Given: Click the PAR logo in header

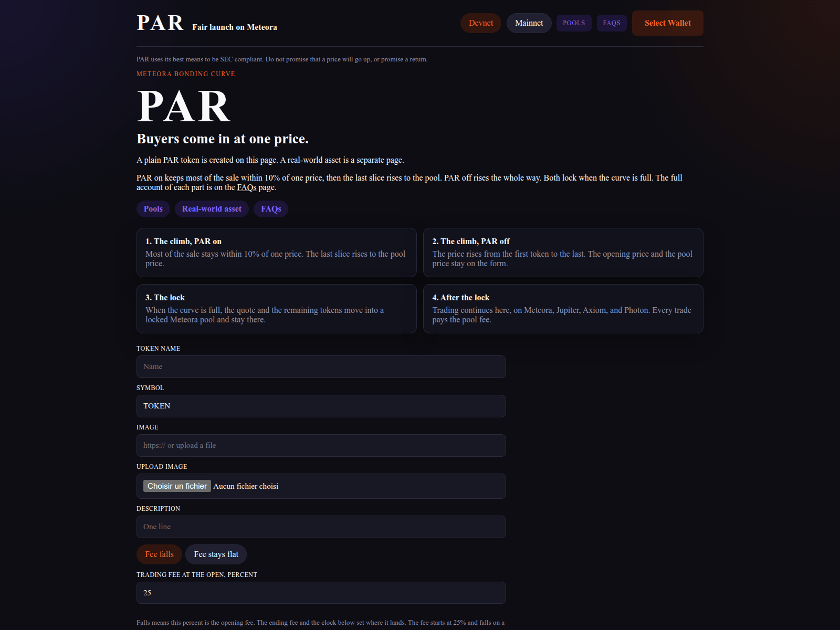Looking at the screenshot, I should pos(160,23).
